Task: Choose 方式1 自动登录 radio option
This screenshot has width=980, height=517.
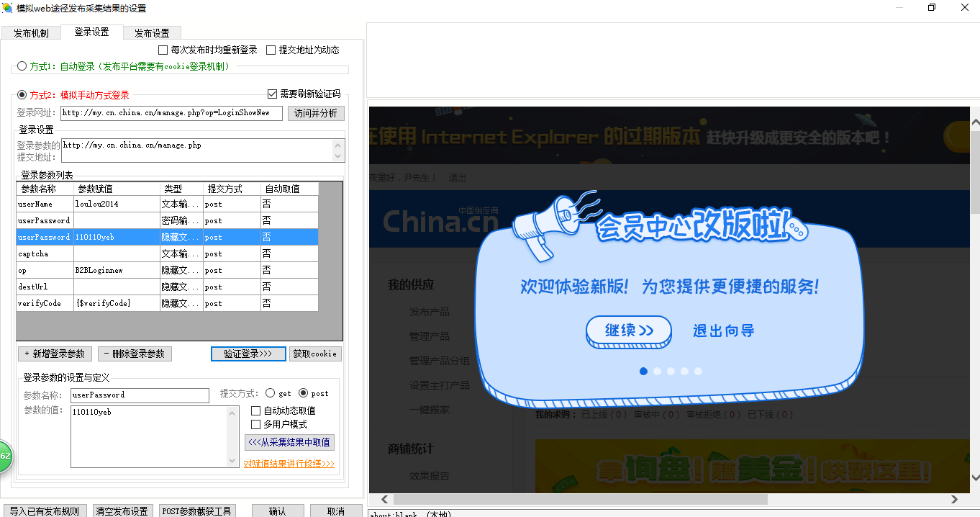Action: [22, 66]
